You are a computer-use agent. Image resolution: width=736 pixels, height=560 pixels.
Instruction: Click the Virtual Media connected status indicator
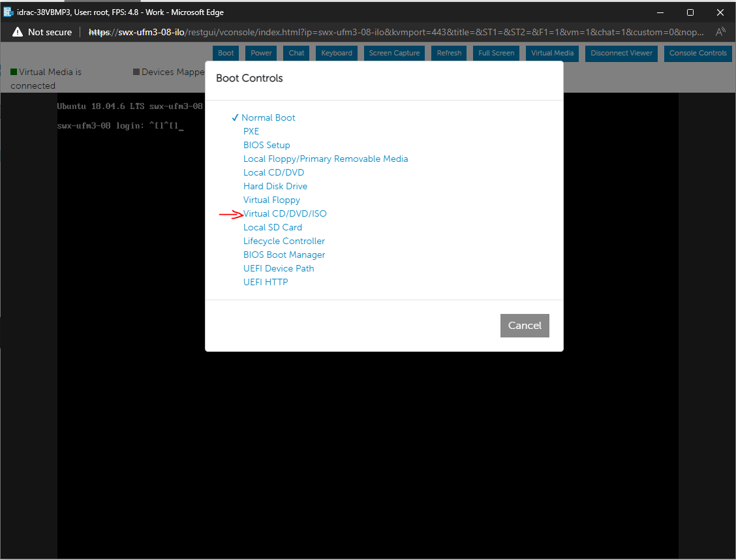(x=13, y=72)
